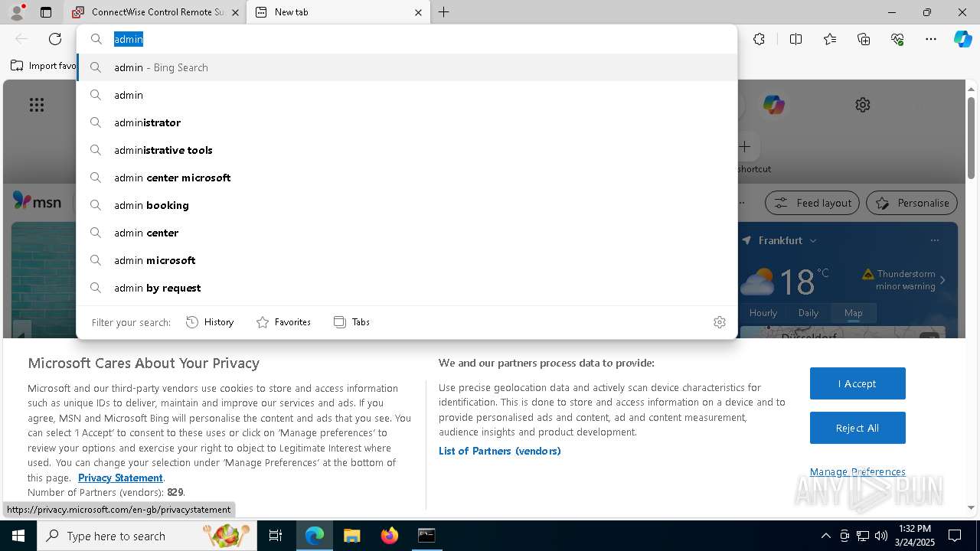Click the Copilot icon on the new tab page

click(x=773, y=105)
